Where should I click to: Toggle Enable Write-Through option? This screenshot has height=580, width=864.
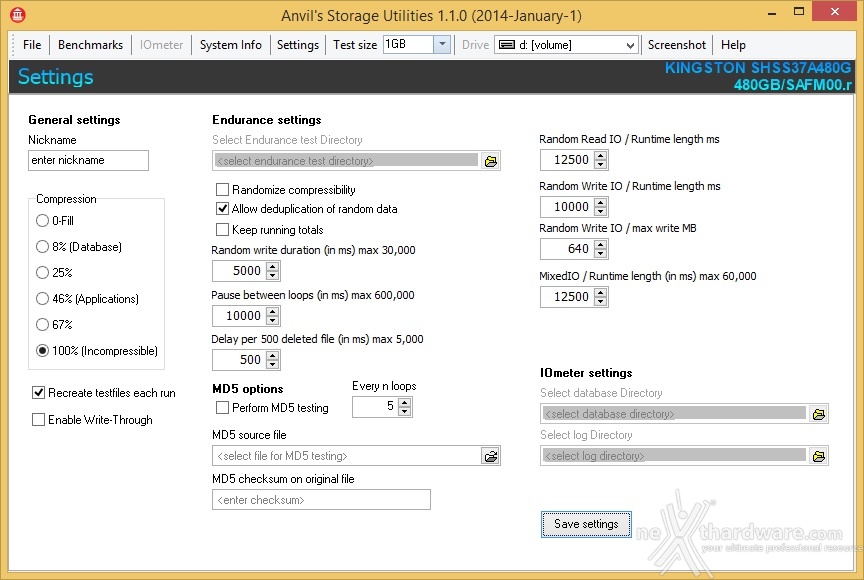coord(39,420)
